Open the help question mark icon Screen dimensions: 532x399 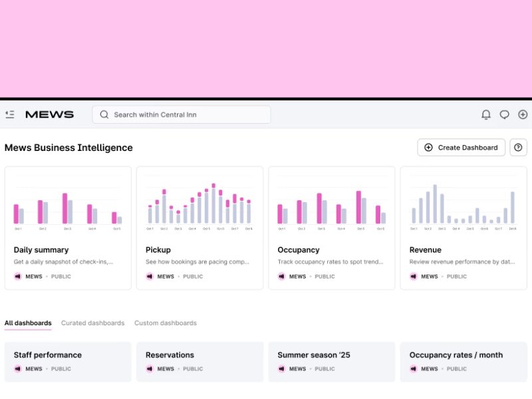coord(518,148)
